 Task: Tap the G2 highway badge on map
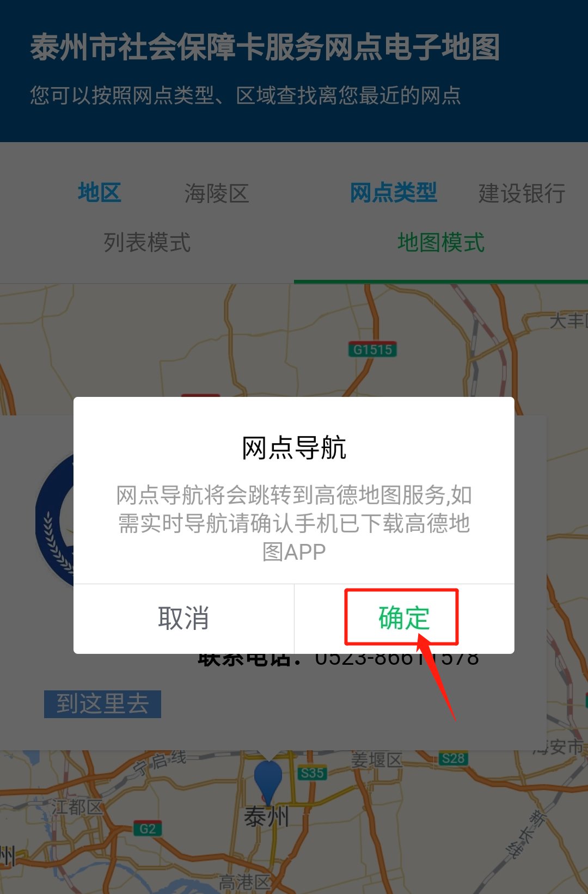point(148,829)
